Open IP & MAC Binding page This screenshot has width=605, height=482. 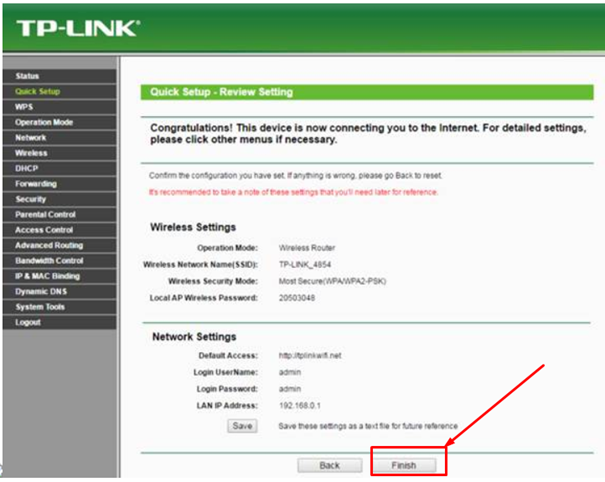click(59, 276)
